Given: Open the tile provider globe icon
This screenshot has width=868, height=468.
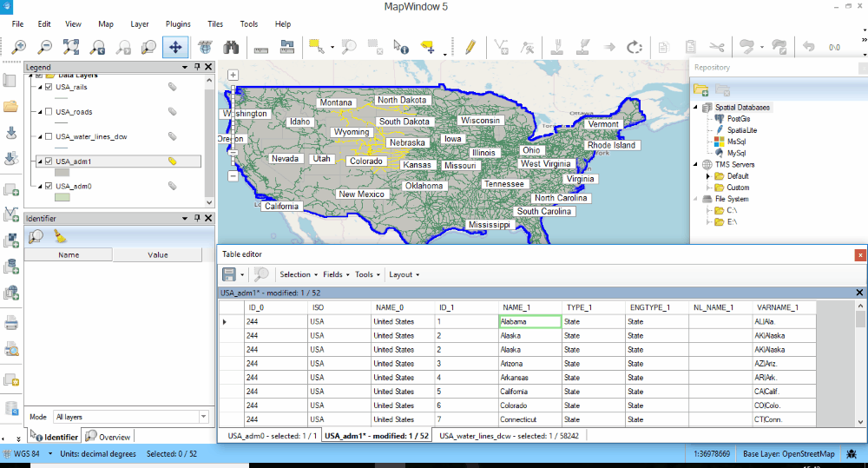Looking at the screenshot, I should (x=205, y=47).
